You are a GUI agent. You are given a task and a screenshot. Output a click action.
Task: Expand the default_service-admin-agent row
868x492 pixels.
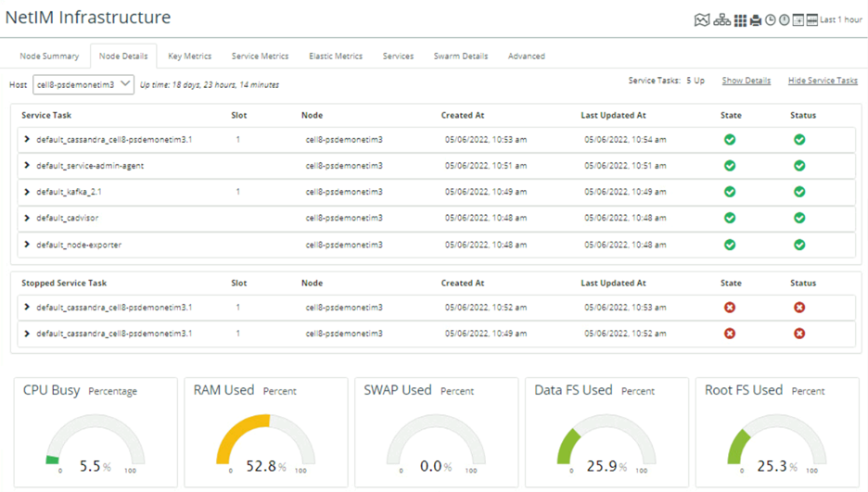[x=27, y=165]
